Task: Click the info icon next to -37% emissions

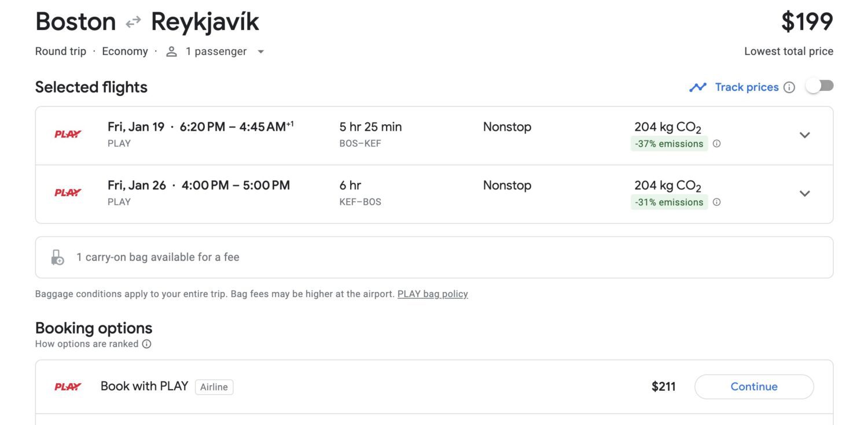Action: [716, 144]
